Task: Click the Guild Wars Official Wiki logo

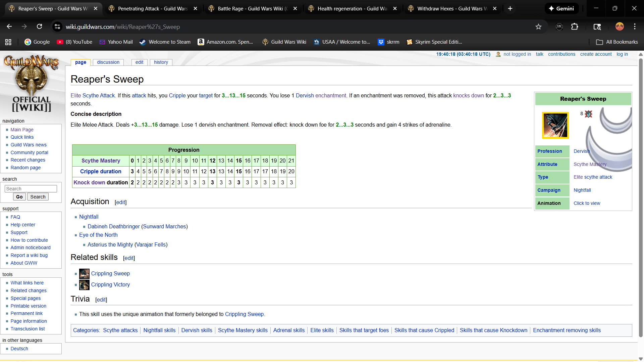Action: point(31,84)
